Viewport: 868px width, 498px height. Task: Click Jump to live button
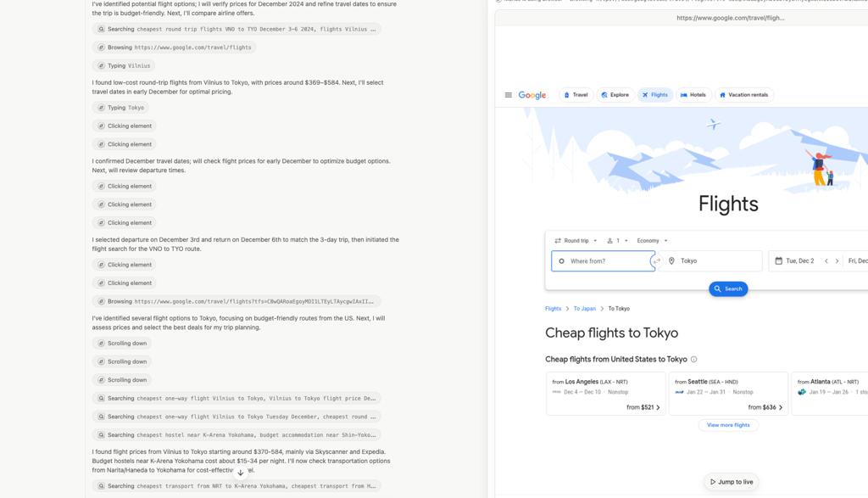click(732, 482)
